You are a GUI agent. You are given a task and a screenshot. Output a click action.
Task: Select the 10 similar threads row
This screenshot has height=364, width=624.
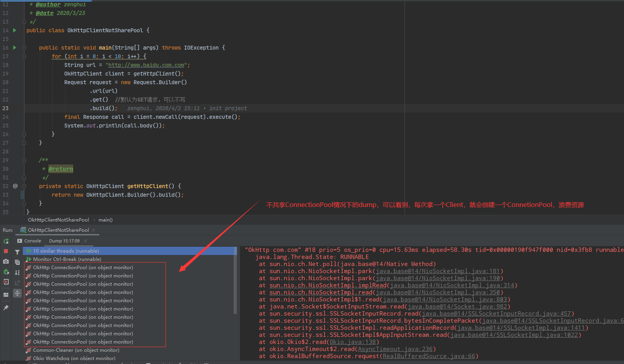(128, 251)
